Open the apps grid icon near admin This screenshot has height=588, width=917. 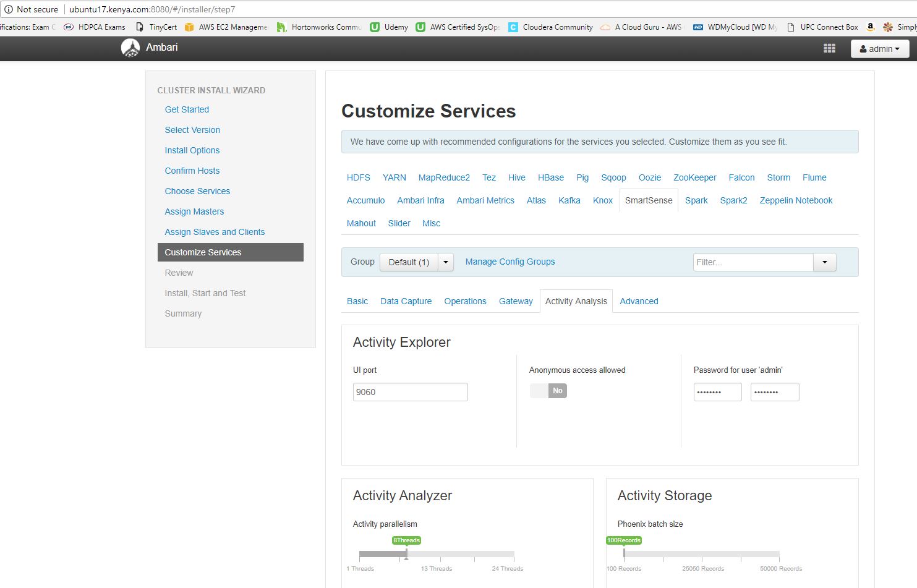tap(829, 48)
